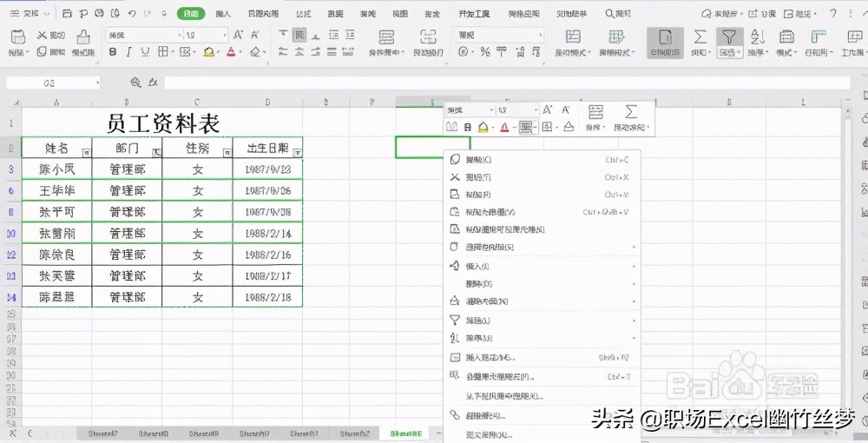Click the Share button at top right

click(762, 13)
